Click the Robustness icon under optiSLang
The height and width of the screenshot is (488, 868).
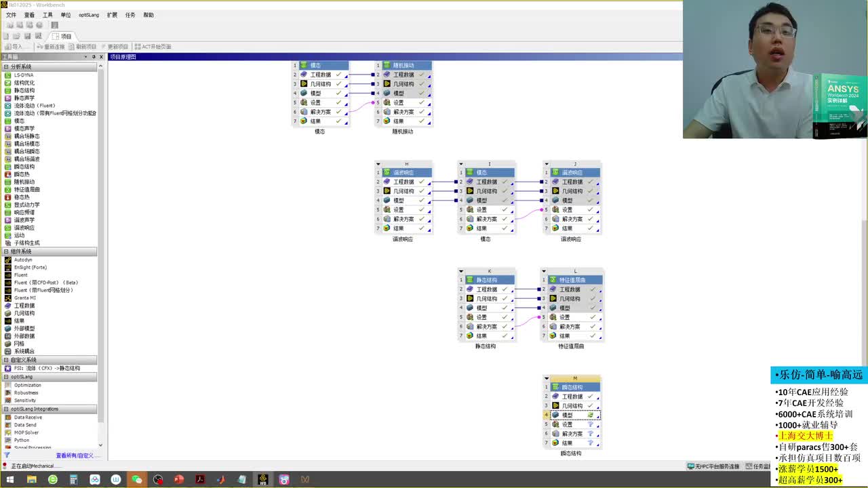click(8, 392)
